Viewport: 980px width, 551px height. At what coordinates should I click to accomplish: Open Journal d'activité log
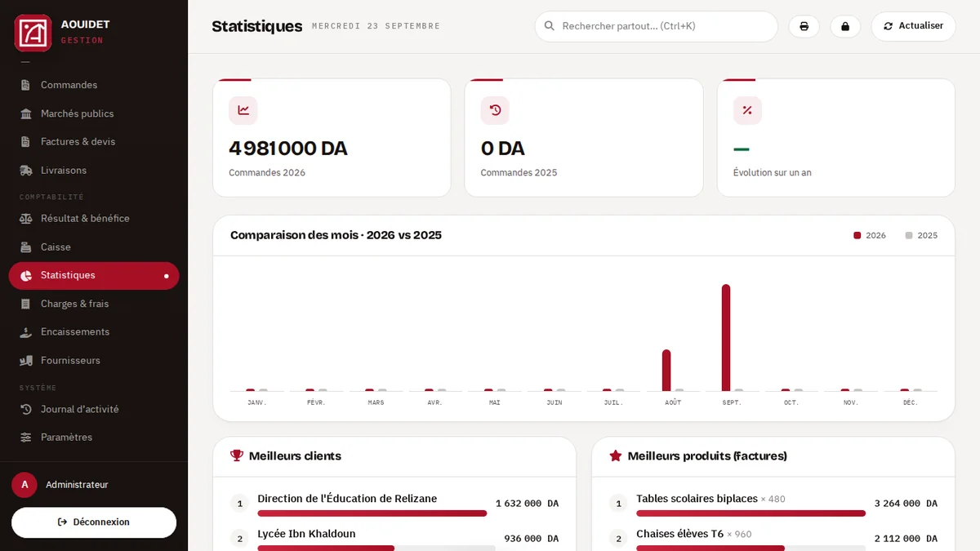pos(94,409)
